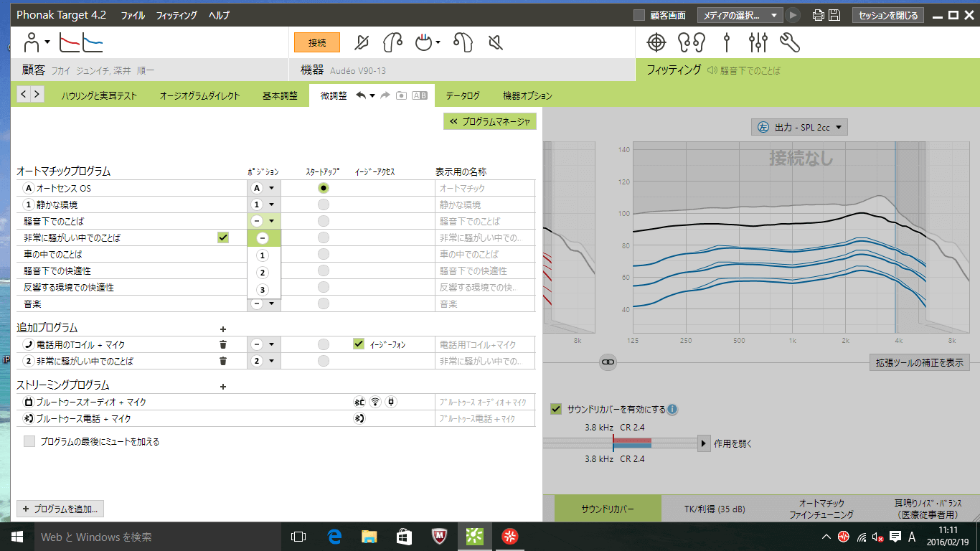Screen dimensions: 980x551
Task: Mute the hearing aid with speaker-off icon
Action: [x=495, y=43]
